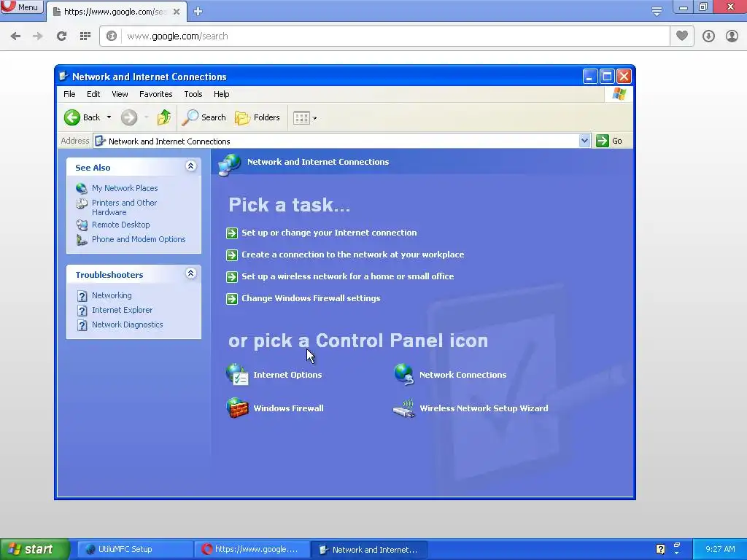Select Set up a wireless network task
The width and height of the screenshot is (747, 560).
click(348, 276)
